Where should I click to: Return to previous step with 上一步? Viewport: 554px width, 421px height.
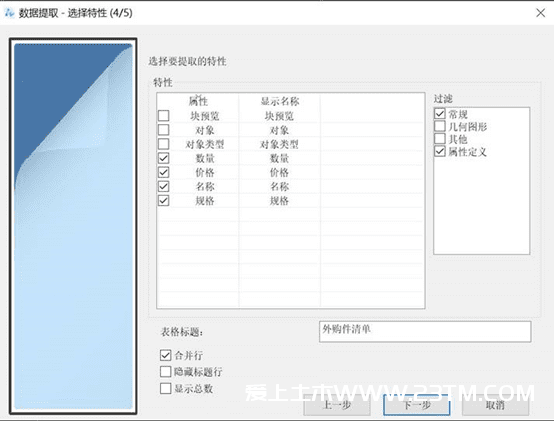(x=337, y=405)
